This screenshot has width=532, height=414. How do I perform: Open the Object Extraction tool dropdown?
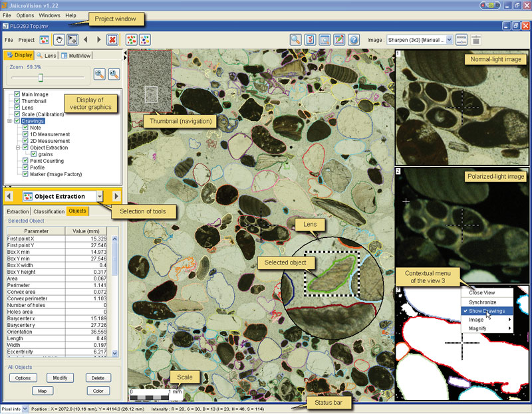click(x=99, y=196)
